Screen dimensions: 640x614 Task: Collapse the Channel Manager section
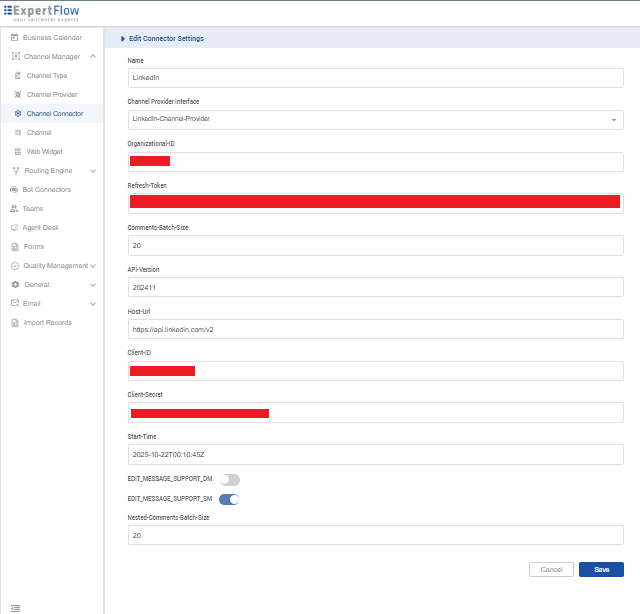coord(92,57)
